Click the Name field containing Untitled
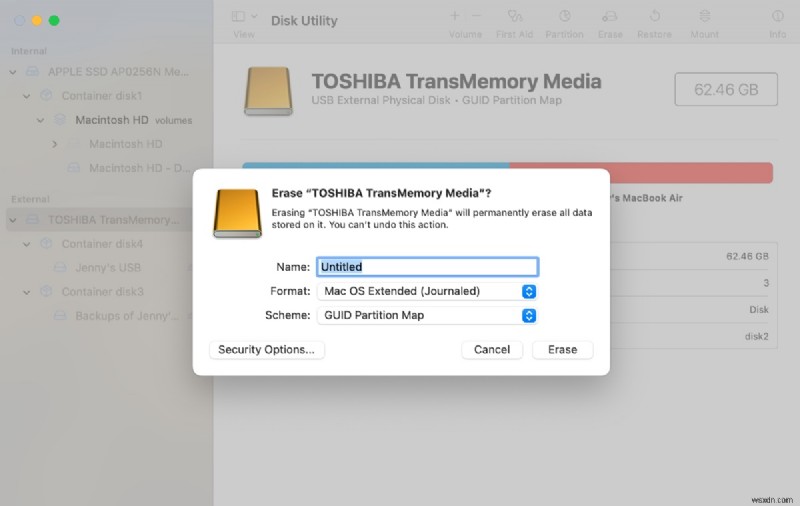The height and width of the screenshot is (506, 800). [x=427, y=267]
